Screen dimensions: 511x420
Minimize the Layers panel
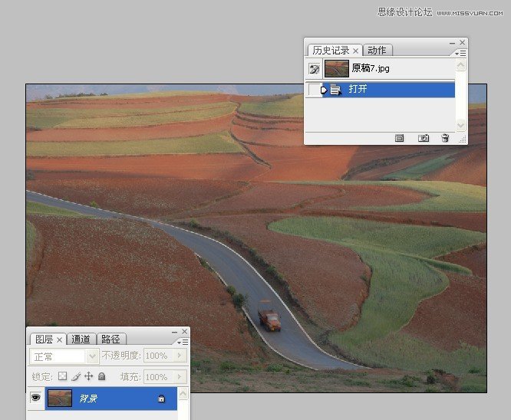point(174,332)
